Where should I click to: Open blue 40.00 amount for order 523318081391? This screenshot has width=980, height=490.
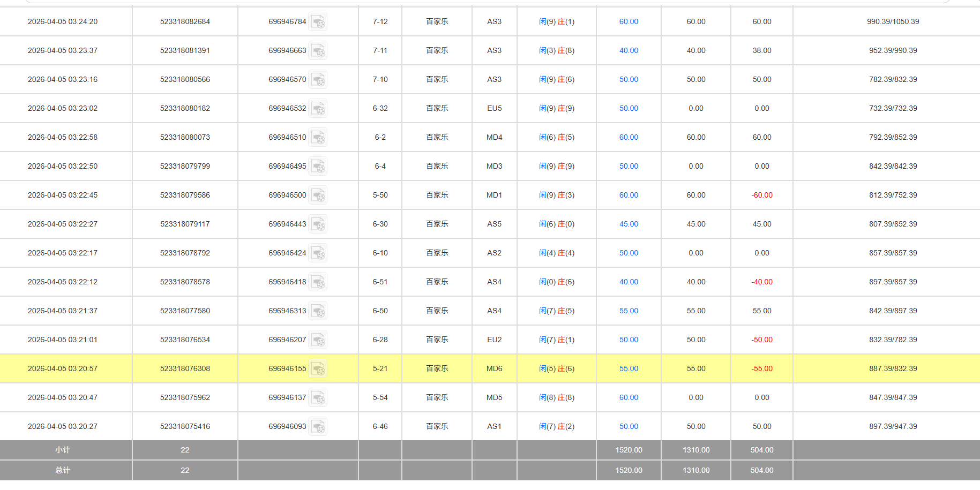click(629, 51)
